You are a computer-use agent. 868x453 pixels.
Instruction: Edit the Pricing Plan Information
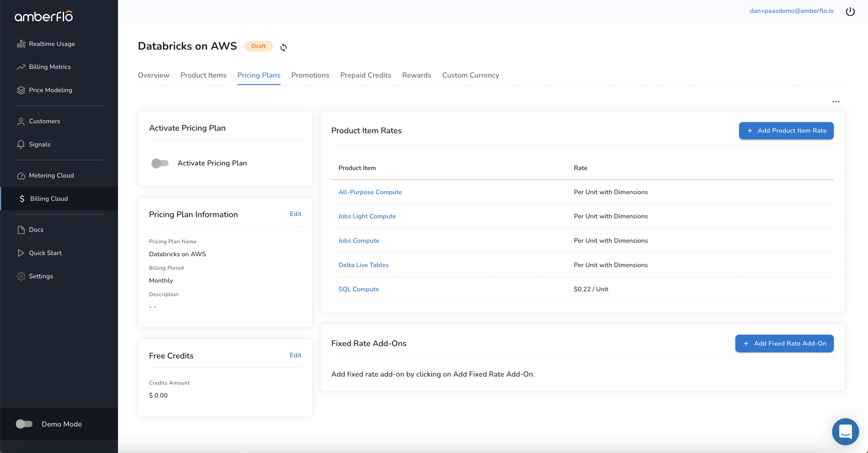tap(295, 214)
